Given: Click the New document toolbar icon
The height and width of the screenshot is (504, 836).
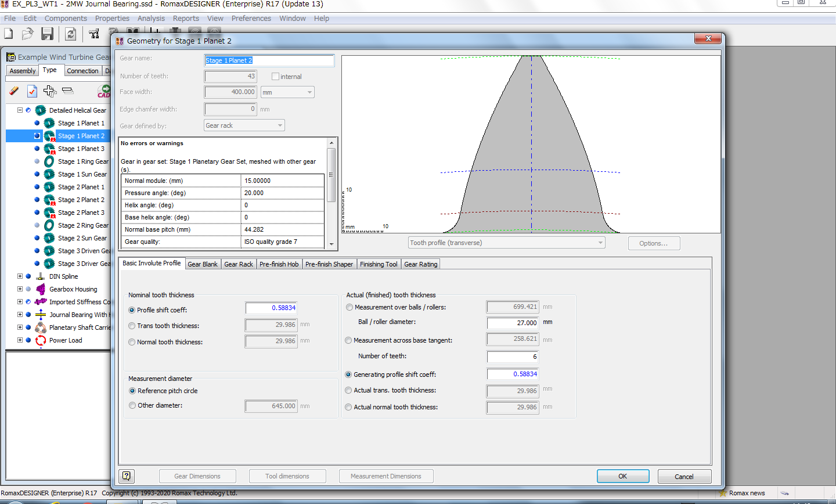Looking at the screenshot, I should pyautogui.click(x=9, y=34).
